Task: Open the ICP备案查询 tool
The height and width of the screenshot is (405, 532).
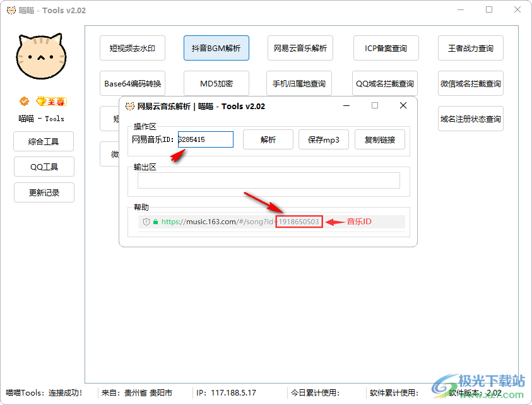Action: [x=386, y=48]
